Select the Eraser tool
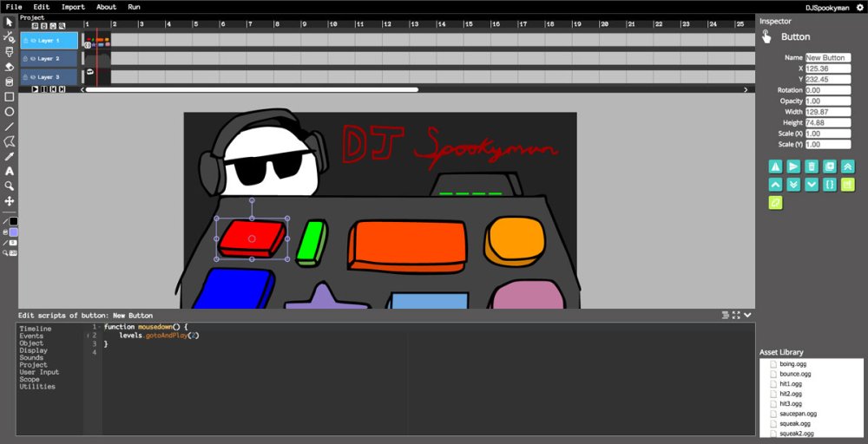The image size is (868, 444). (9, 67)
